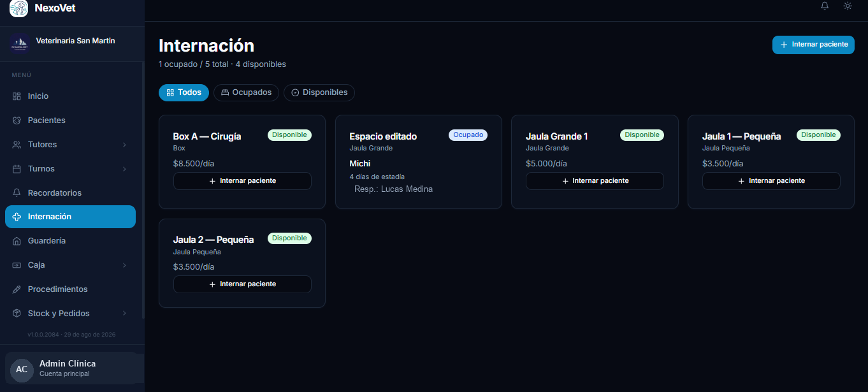Click the $5.000/día price
This screenshot has width=868, height=392.
[546, 163]
